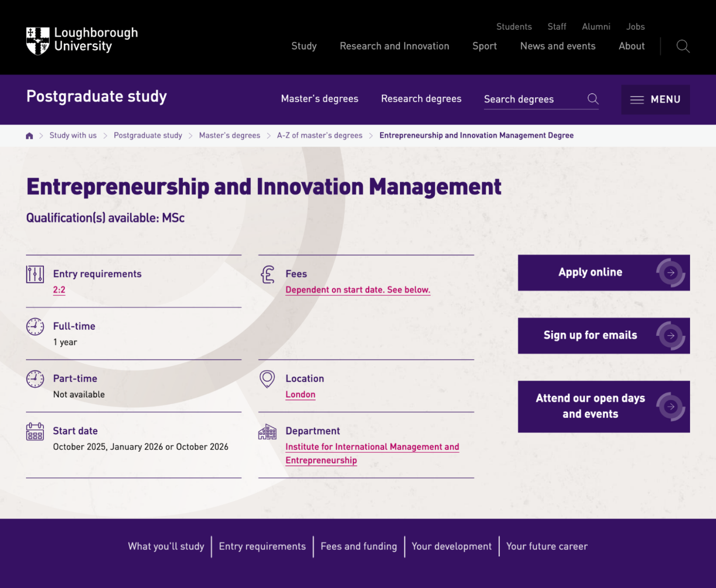
Task: Click the arrow icon on Apply online
Action: coord(671,273)
